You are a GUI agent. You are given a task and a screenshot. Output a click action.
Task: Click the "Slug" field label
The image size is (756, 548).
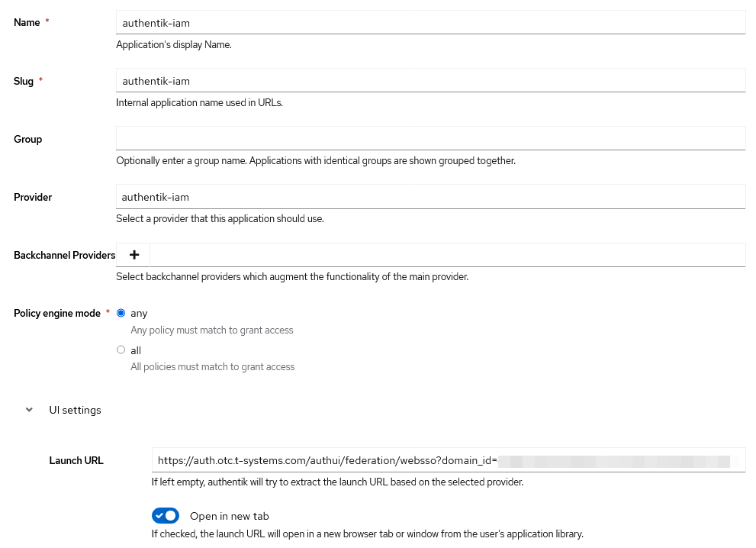click(x=24, y=81)
